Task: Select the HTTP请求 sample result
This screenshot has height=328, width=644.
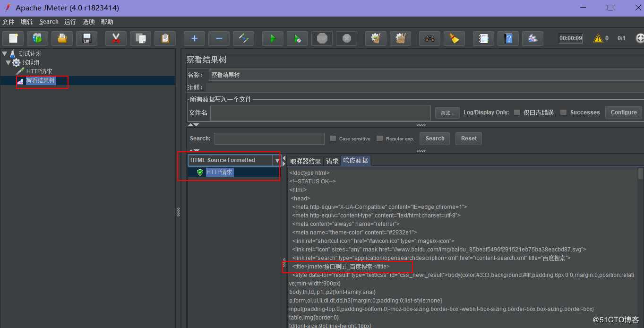Action: click(x=219, y=172)
